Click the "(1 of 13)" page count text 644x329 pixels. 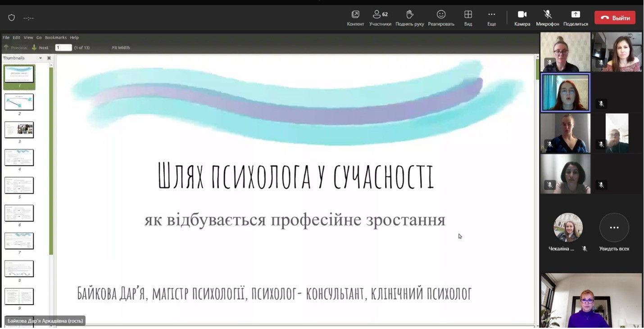[x=82, y=47]
